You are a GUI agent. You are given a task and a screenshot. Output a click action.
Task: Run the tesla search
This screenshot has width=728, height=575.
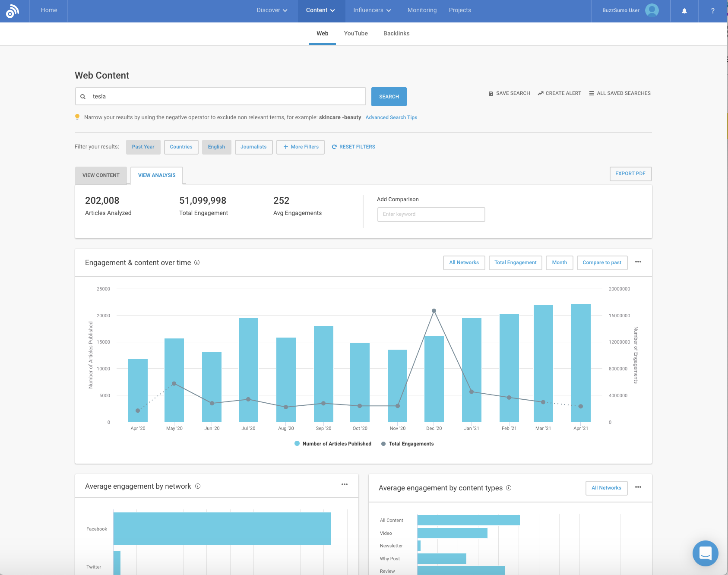coord(388,96)
